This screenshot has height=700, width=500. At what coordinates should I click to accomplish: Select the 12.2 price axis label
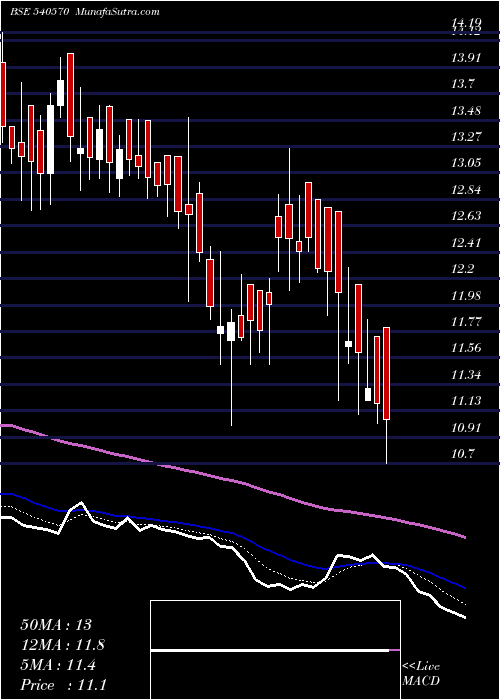462,269
